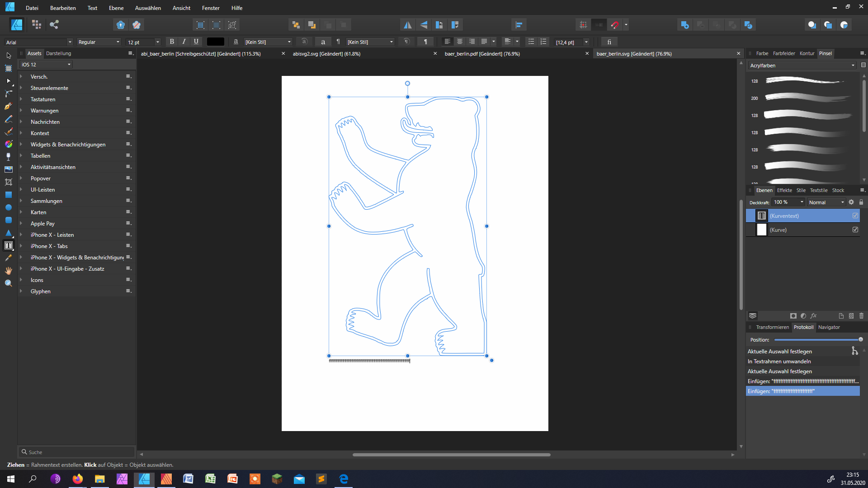Open the Datei menu

pyautogui.click(x=32, y=8)
